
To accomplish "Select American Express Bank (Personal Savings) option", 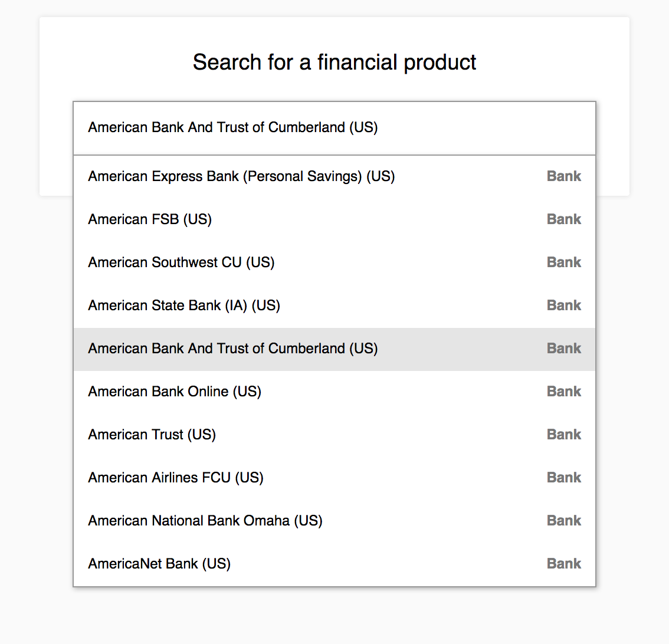I will coord(241,176).
